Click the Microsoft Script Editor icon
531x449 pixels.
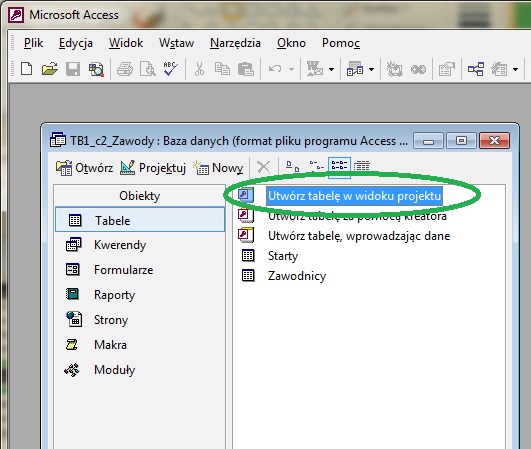click(418, 69)
